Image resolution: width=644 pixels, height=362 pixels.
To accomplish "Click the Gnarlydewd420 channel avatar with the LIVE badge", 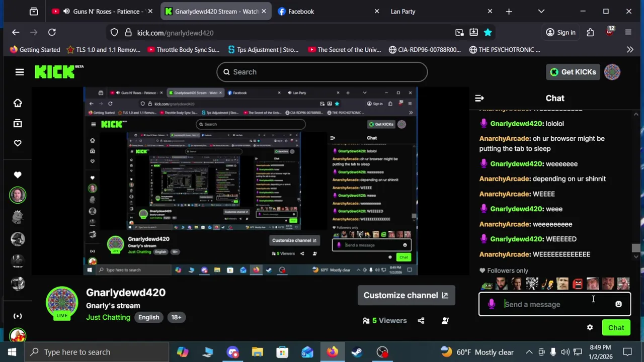I will coord(62,303).
